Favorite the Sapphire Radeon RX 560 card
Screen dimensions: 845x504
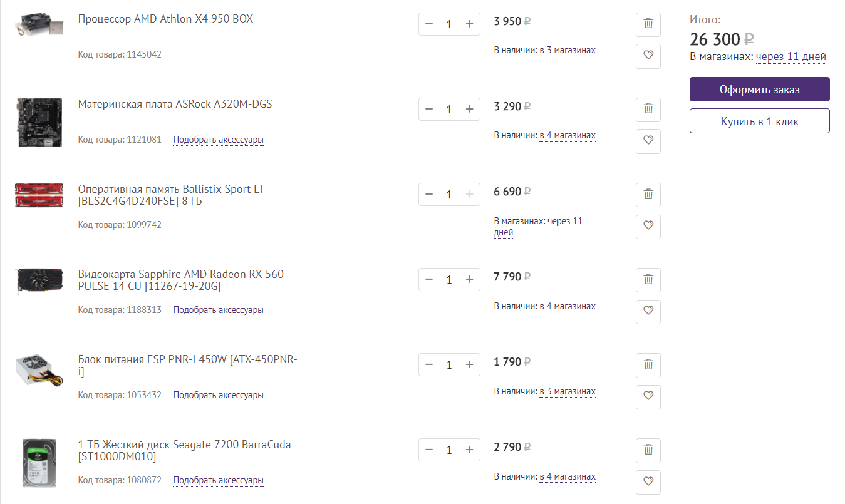[648, 311]
